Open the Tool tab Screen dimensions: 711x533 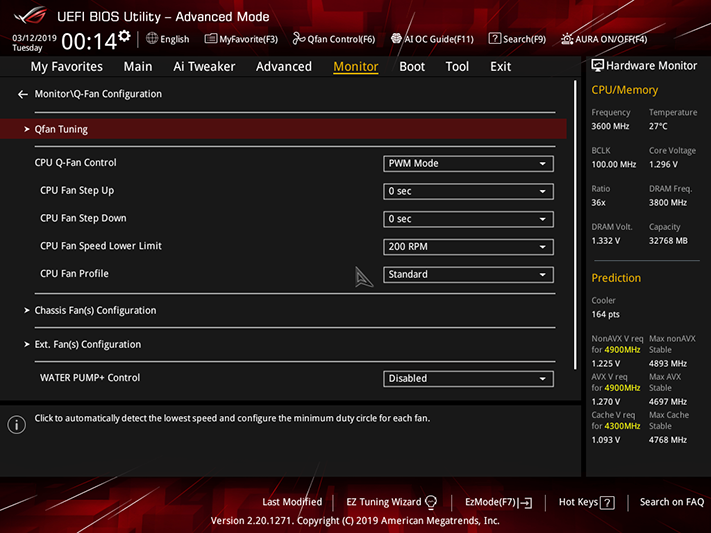click(x=457, y=67)
